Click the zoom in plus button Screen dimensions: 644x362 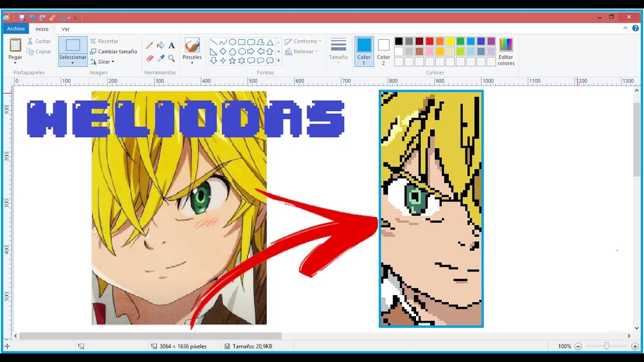635,346
